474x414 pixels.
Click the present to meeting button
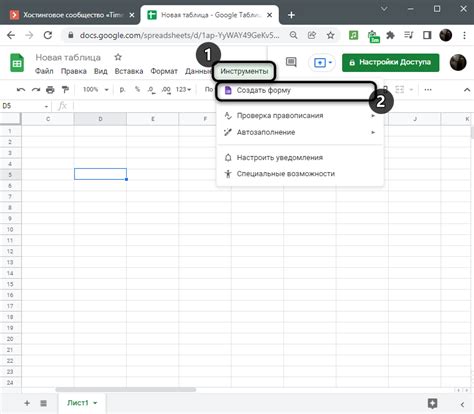(x=321, y=62)
